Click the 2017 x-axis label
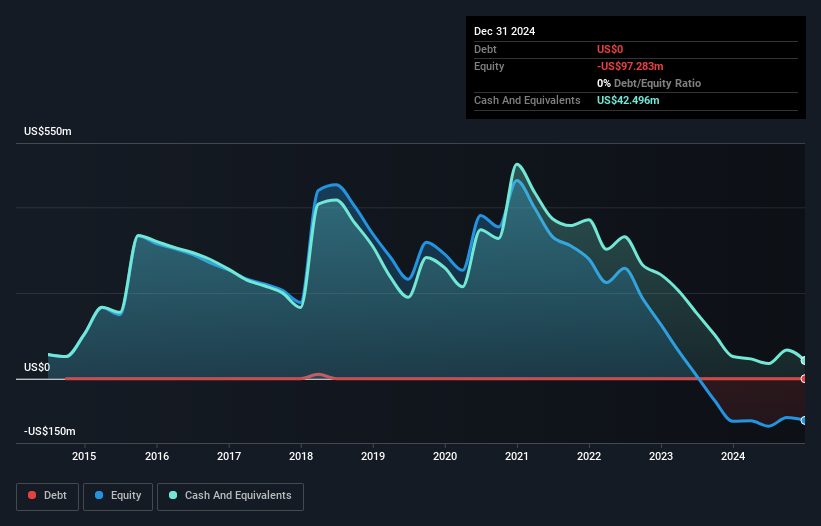Viewport: 821px width, 526px height. pos(229,456)
